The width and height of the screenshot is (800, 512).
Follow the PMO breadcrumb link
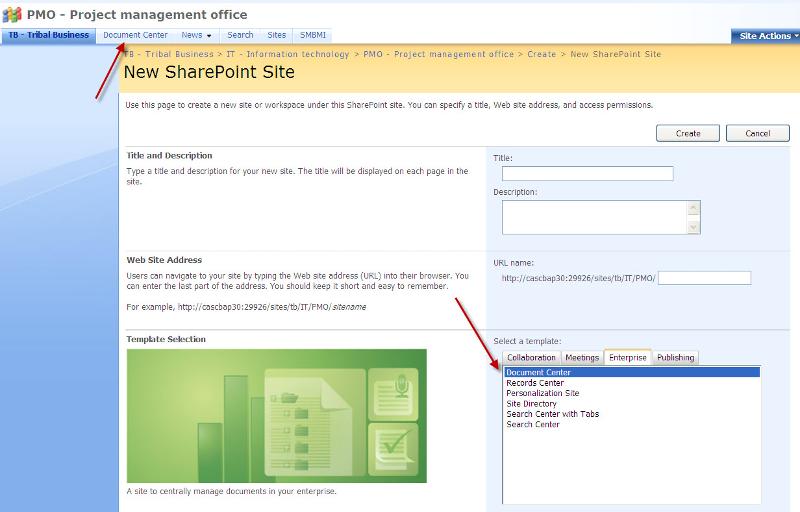pos(439,54)
